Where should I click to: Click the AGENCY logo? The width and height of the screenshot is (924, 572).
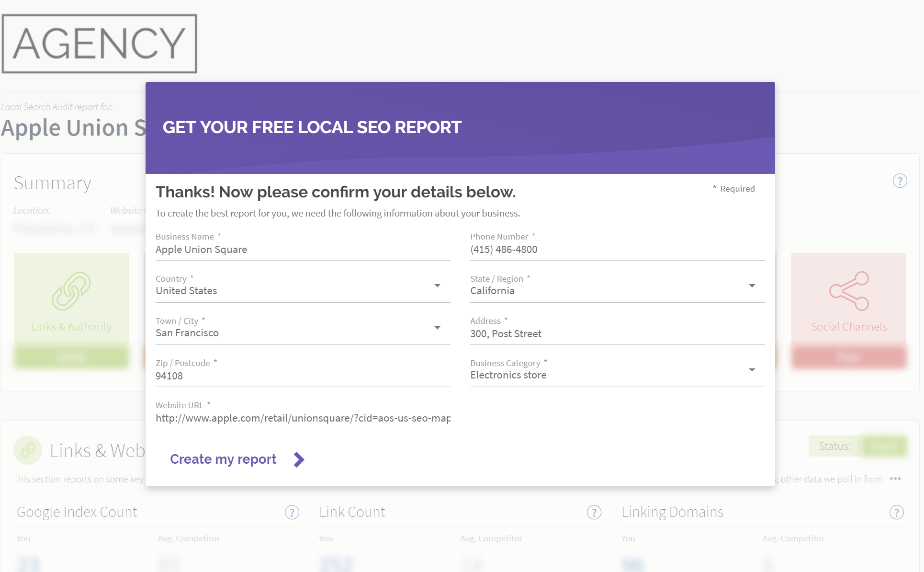pyautogui.click(x=100, y=44)
